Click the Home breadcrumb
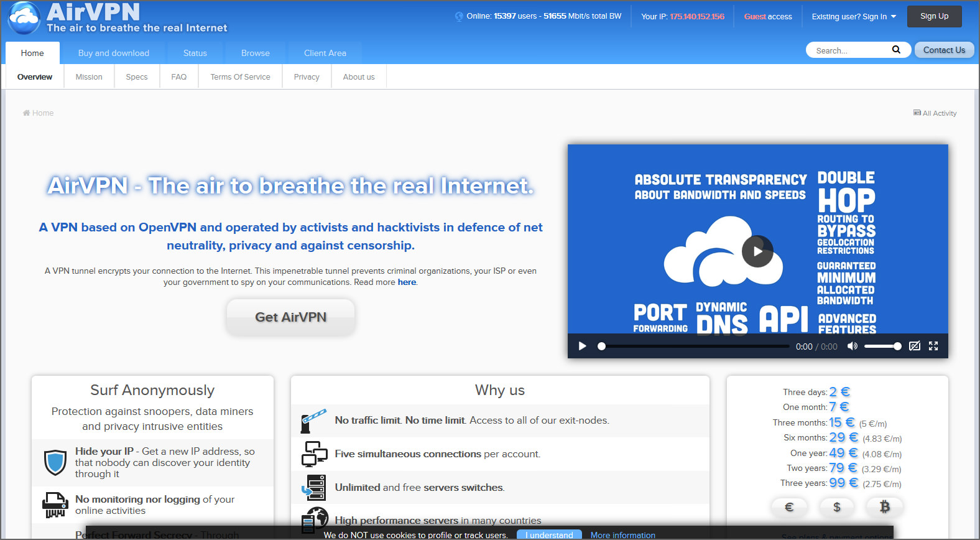This screenshot has width=980, height=540. [38, 113]
